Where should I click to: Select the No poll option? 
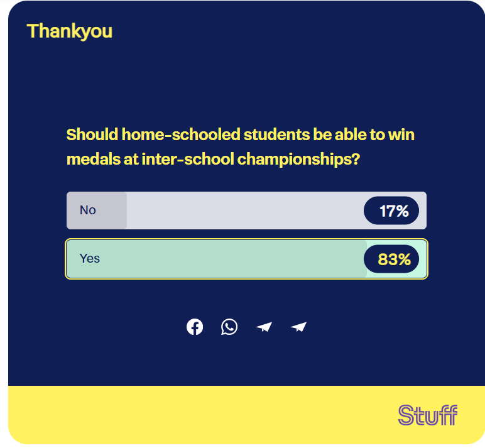tap(246, 210)
